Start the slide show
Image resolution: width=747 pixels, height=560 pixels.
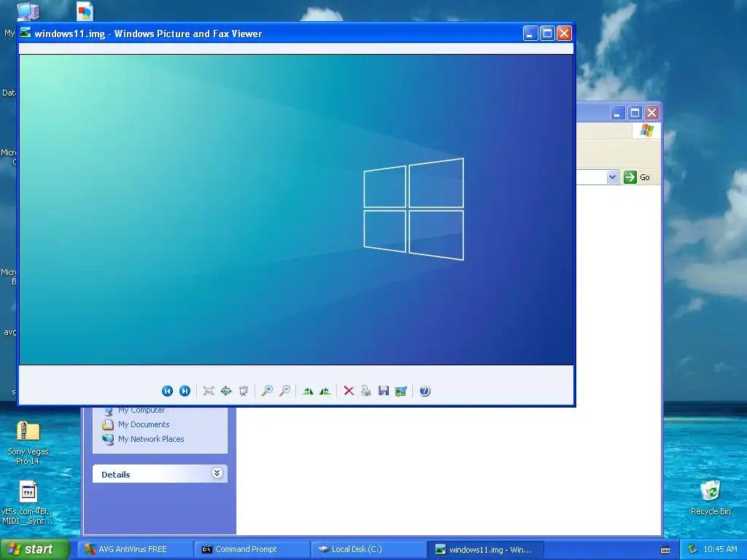click(x=244, y=391)
